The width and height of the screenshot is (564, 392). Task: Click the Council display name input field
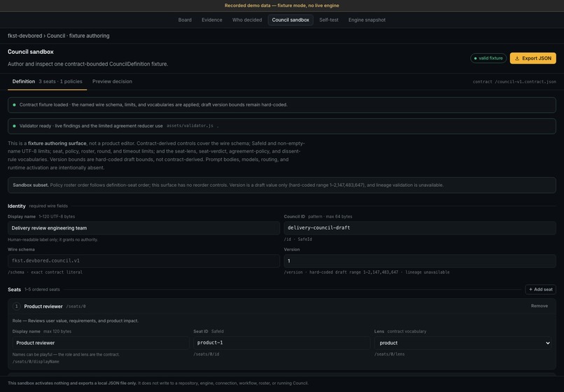(x=143, y=228)
